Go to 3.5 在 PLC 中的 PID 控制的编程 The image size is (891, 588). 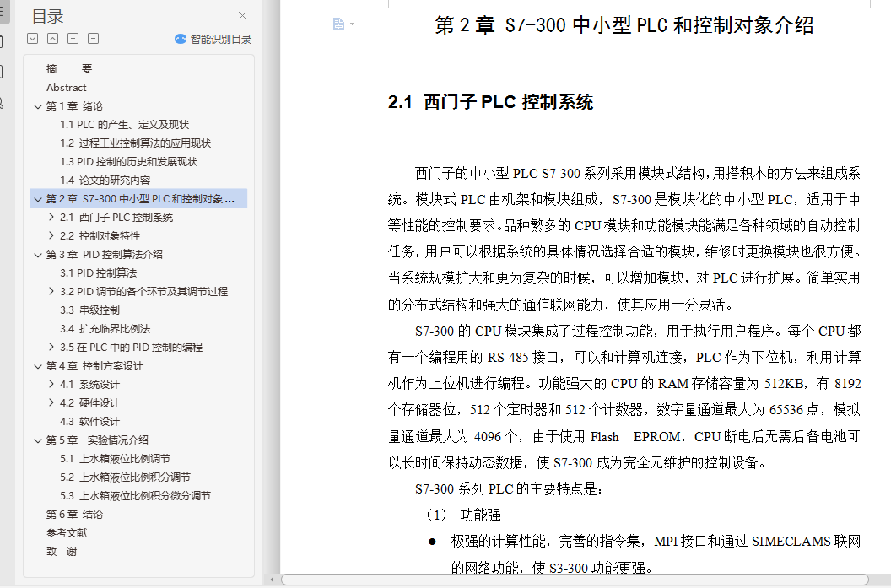click(132, 347)
